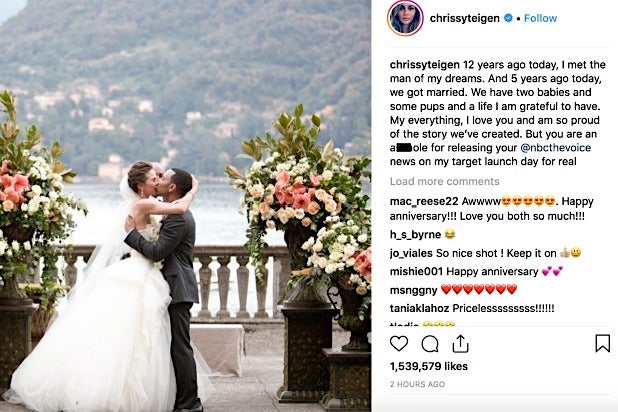
Task: Open taniaklahoz commenter profile
Action: click(419, 308)
